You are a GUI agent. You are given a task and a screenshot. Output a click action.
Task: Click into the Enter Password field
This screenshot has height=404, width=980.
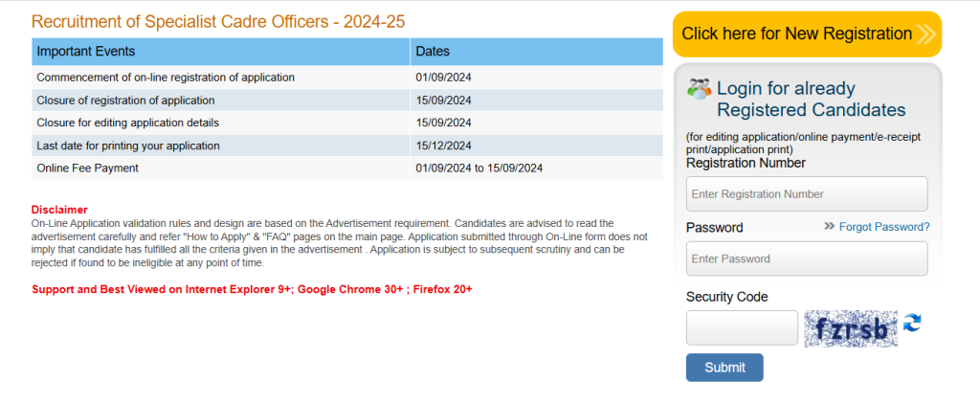(807, 258)
